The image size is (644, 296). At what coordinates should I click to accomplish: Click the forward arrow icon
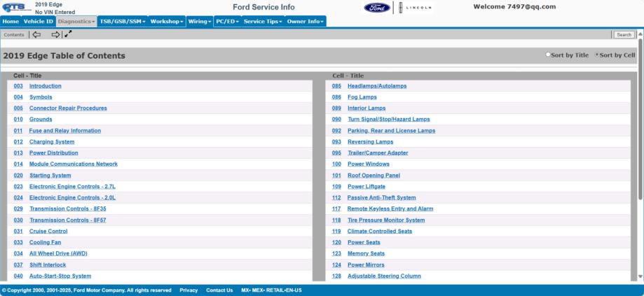click(x=55, y=34)
